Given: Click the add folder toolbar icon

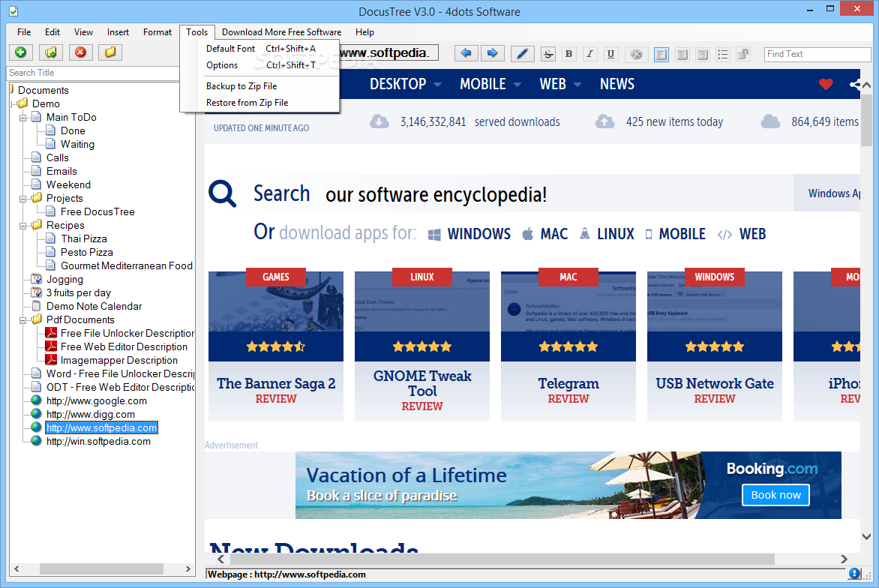Looking at the screenshot, I should tap(50, 52).
